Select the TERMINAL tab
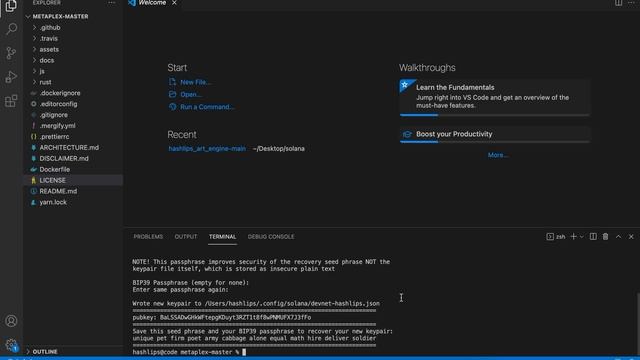The image size is (640, 360). 222,237
